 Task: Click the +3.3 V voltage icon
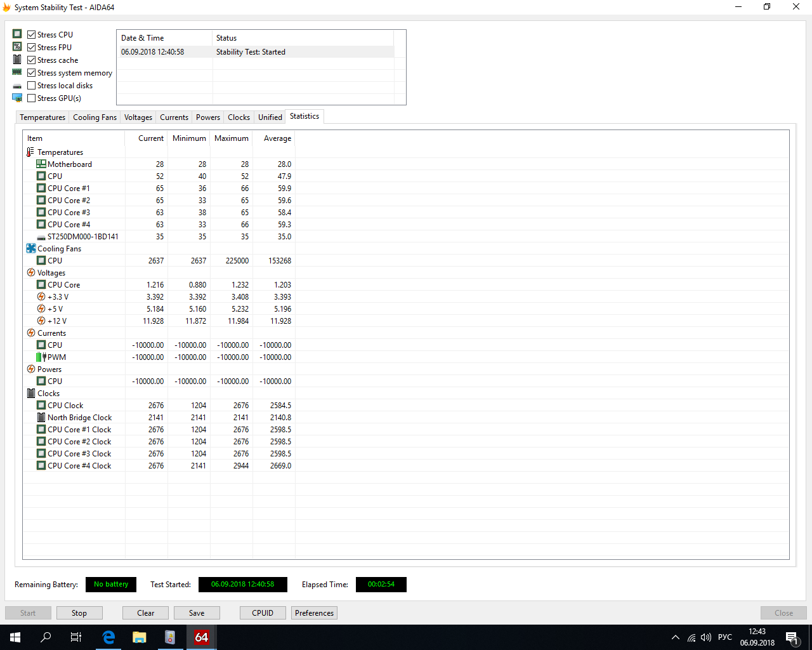41,296
